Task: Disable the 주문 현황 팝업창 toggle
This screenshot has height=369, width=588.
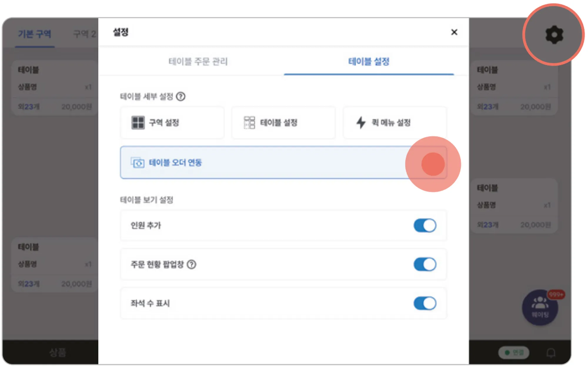Action: click(425, 264)
